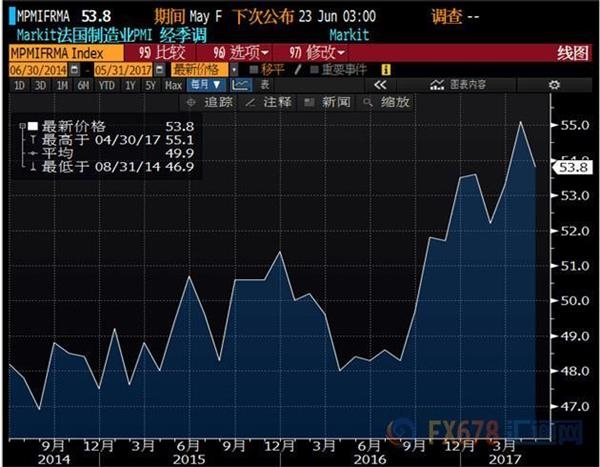The image size is (600, 467).
Task: Click the 55.0 y-axis label
Action: click(575, 125)
